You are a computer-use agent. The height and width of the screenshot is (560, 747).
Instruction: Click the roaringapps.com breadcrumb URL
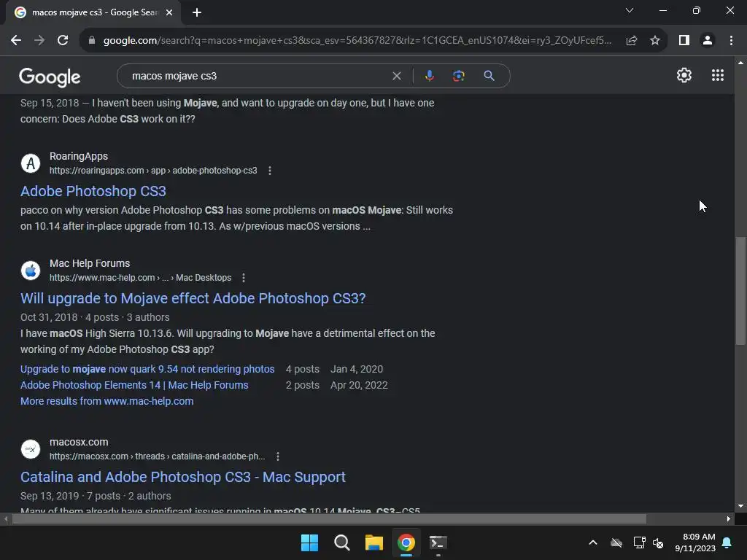[x=153, y=171]
